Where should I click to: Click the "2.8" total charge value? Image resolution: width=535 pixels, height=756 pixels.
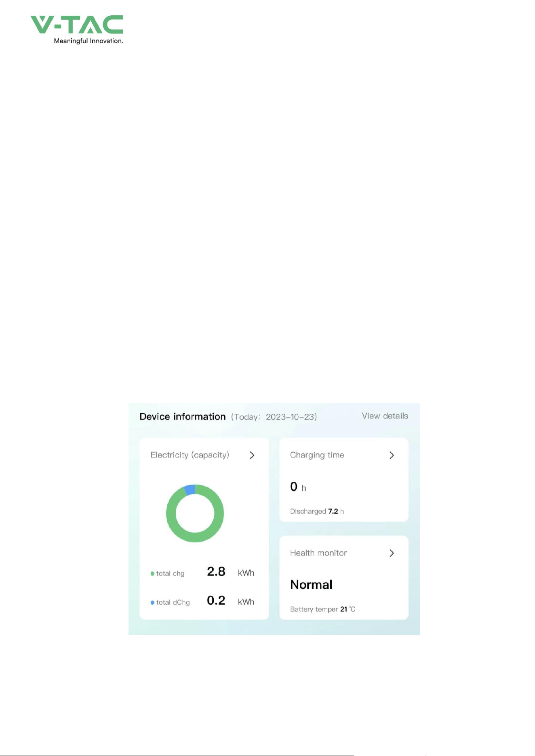pyautogui.click(x=216, y=571)
